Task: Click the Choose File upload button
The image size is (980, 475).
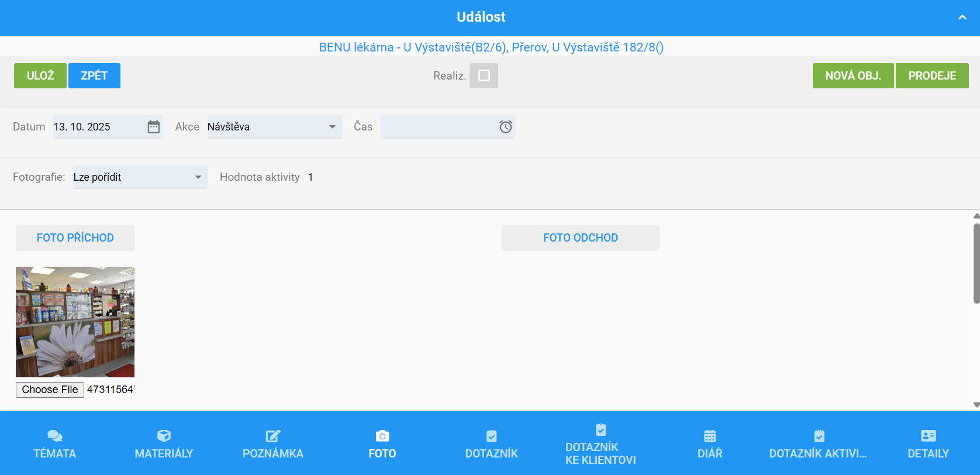Action: 50,390
